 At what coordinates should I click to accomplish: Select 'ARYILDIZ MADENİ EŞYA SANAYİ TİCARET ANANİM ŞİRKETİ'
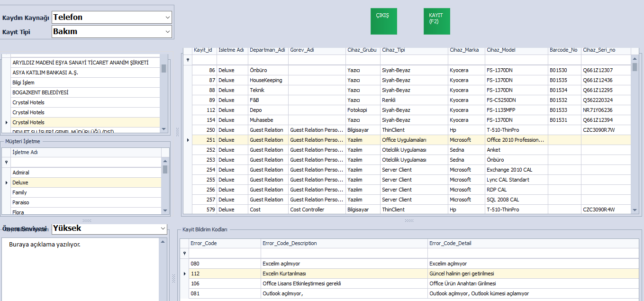[86, 63]
